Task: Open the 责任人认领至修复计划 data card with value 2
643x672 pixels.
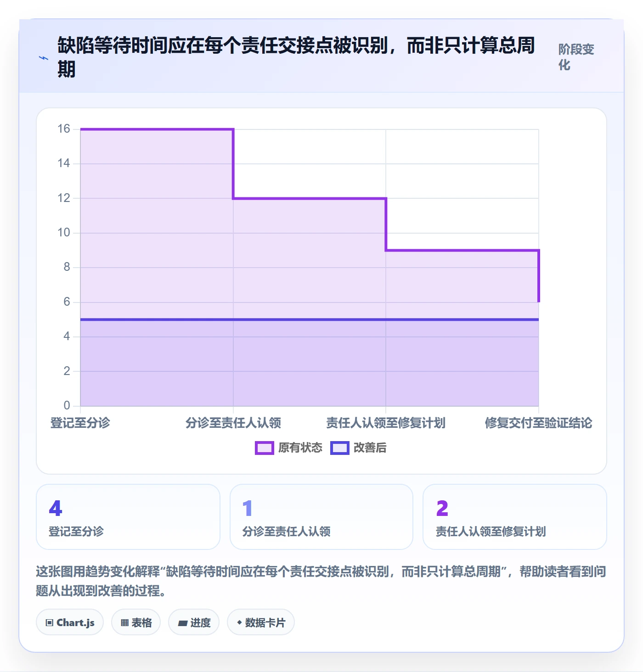Action: point(515,517)
